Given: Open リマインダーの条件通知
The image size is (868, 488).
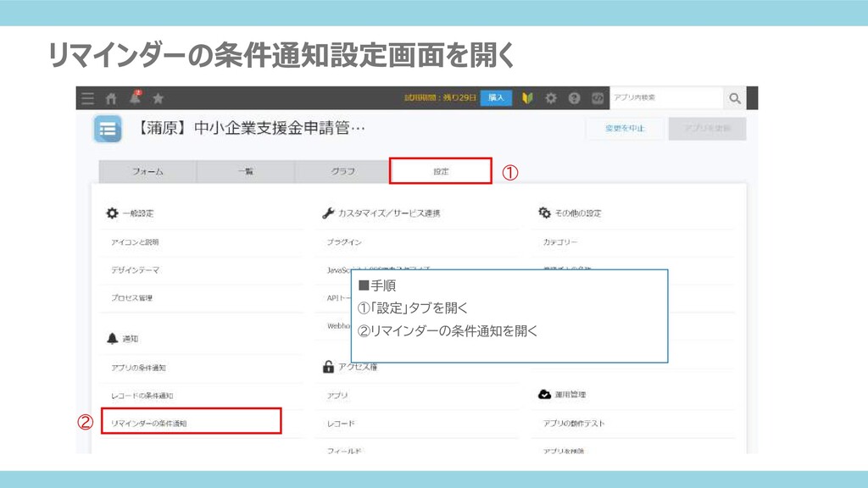Looking at the screenshot, I should [x=149, y=424].
